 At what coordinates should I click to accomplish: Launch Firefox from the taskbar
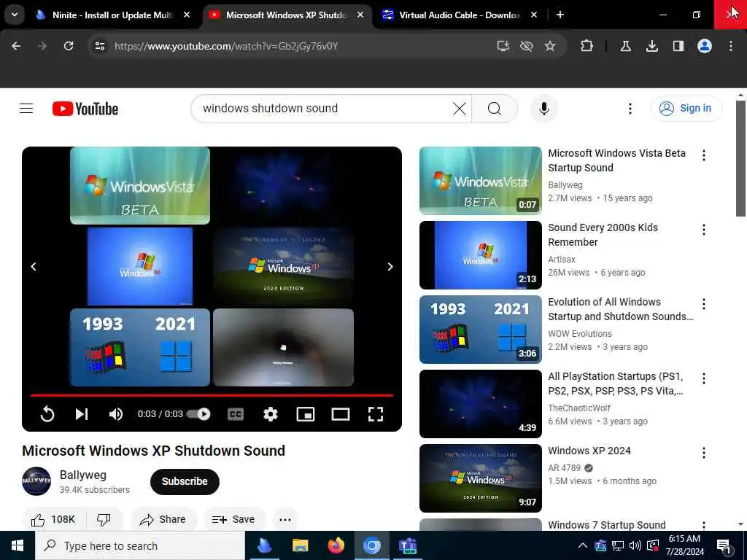coord(336,545)
